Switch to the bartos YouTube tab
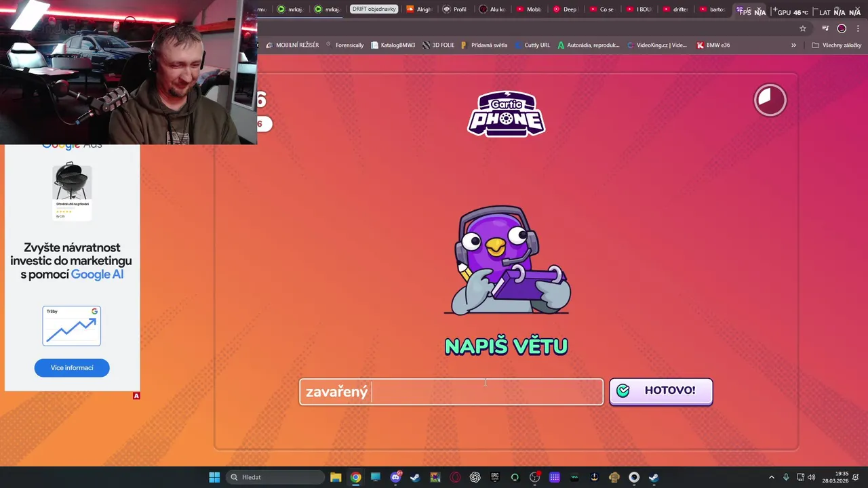868x488 pixels. click(x=712, y=9)
